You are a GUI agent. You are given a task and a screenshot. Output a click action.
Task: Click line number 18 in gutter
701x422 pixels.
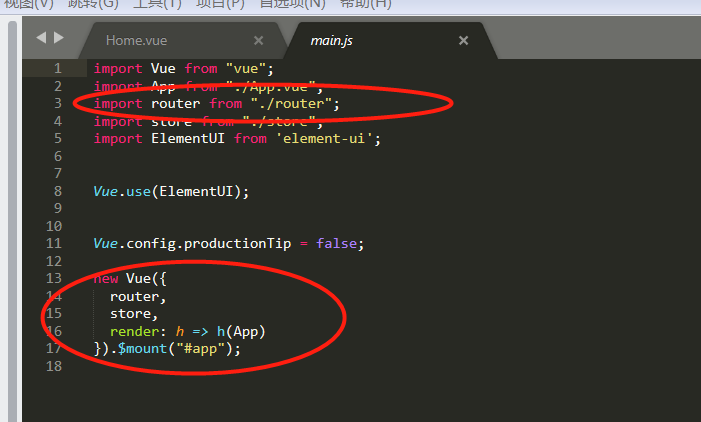pyautogui.click(x=54, y=366)
